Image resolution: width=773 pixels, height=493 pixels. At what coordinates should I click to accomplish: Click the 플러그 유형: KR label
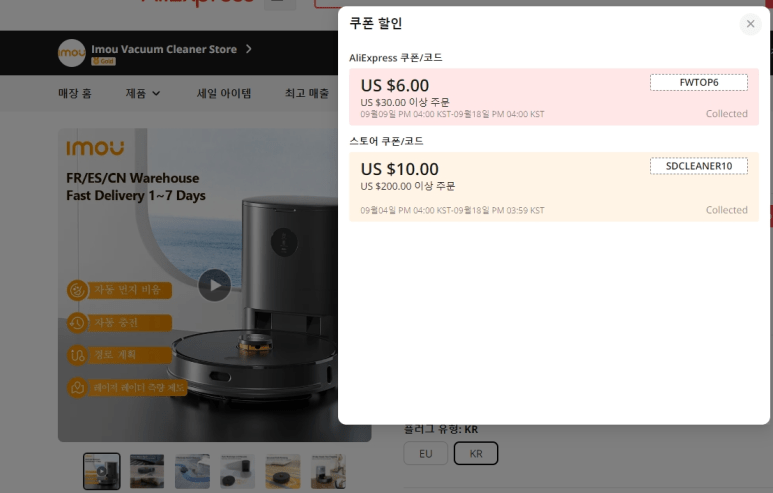441,429
